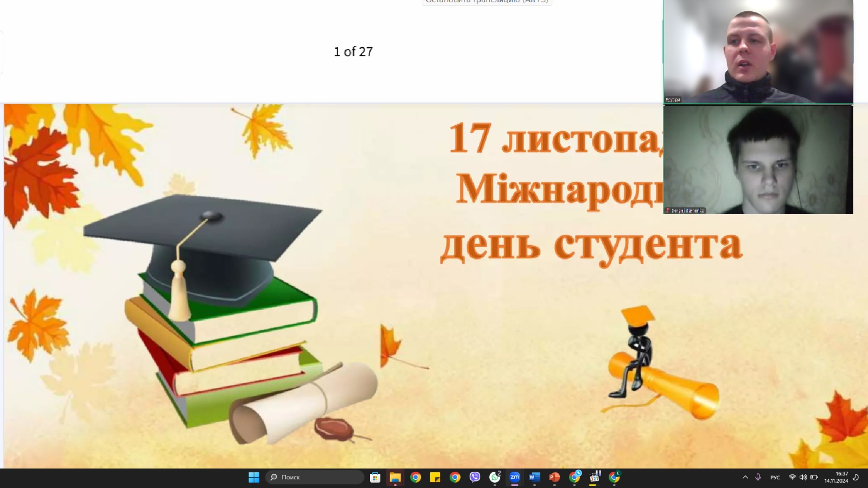Open Wi-Fi network quick settings
Image resolution: width=868 pixels, height=488 pixels.
pyautogui.click(x=792, y=477)
